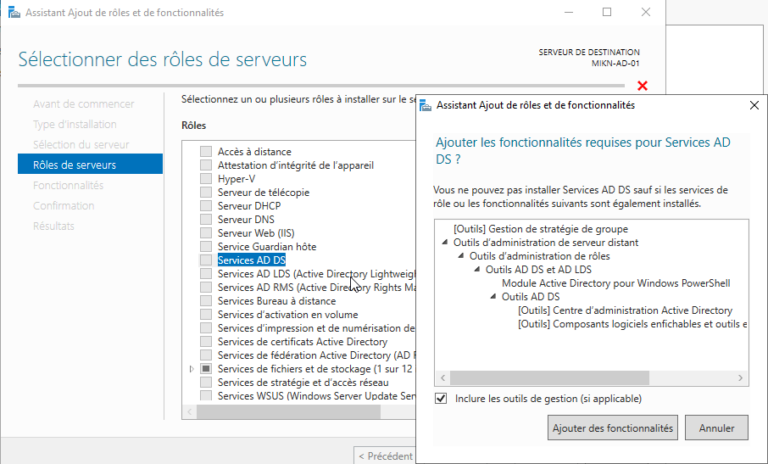Click the dialog title bar wizard icon
The width and height of the screenshot is (768, 464).
(426, 105)
